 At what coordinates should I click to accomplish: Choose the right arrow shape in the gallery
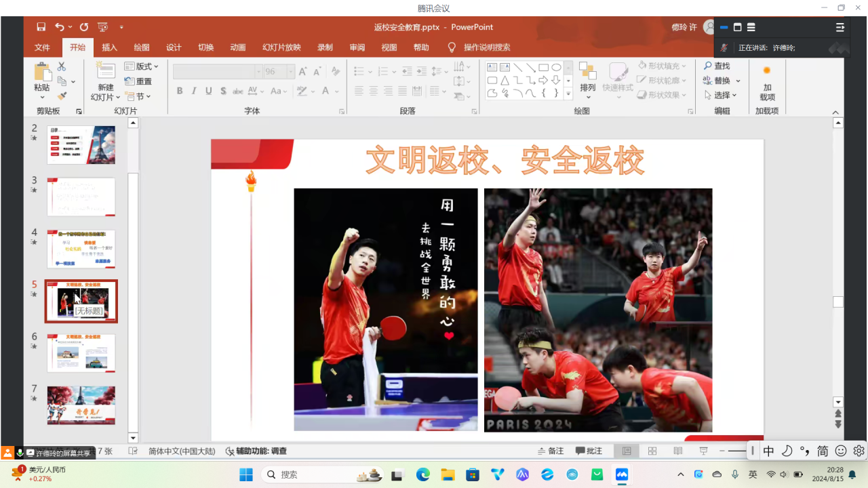pyautogui.click(x=543, y=81)
